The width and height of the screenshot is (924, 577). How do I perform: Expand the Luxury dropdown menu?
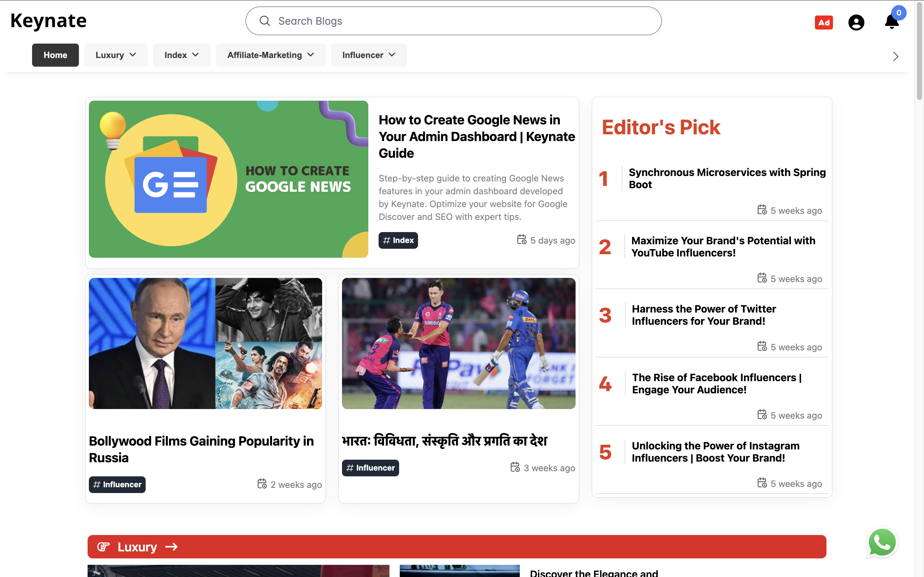tap(116, 54)
